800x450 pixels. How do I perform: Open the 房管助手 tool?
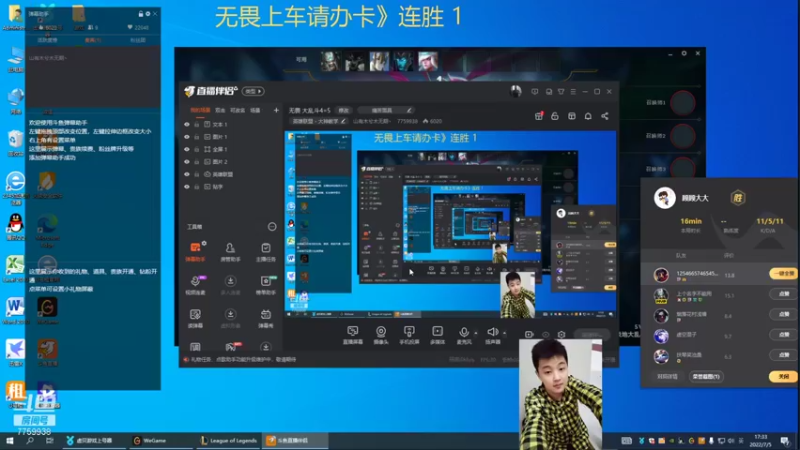230,252
